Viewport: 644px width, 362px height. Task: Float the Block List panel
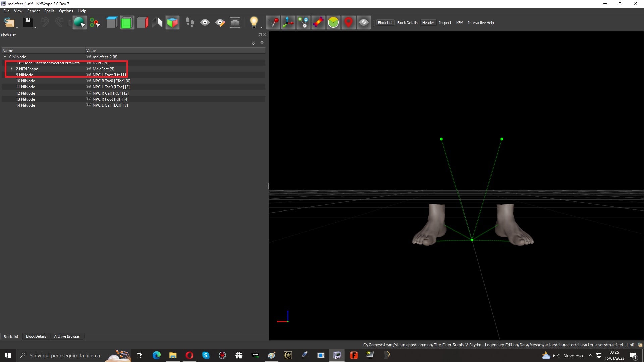[x=260, y=35]
